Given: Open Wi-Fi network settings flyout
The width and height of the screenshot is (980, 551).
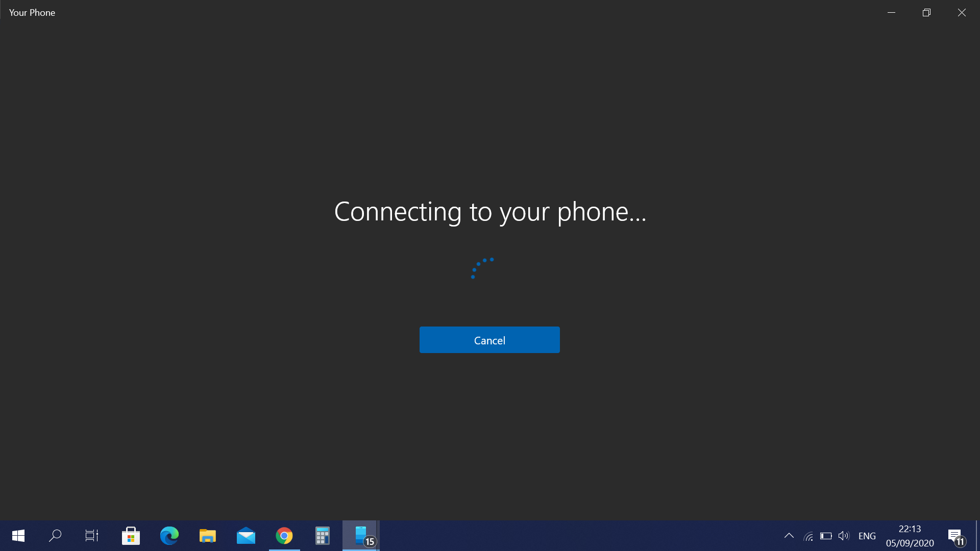Looking at the screenshot, I should 808,536.
